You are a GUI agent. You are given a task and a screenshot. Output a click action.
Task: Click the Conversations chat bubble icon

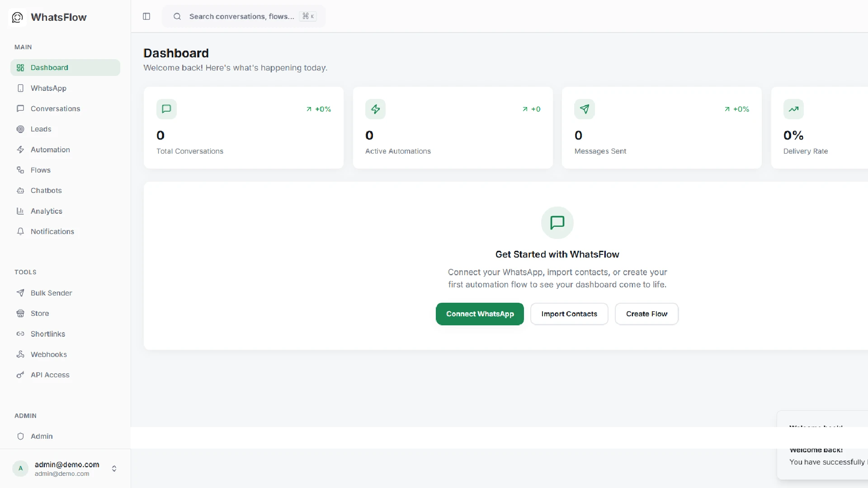coord(20,108)
